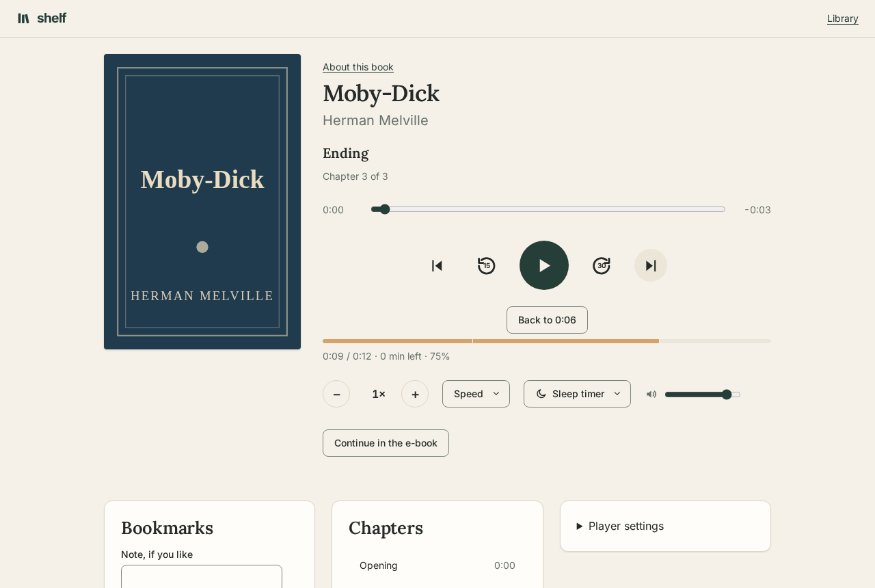875x588 pixels.
Task: Click the shelf logo icon
Action: click(23, 18)
